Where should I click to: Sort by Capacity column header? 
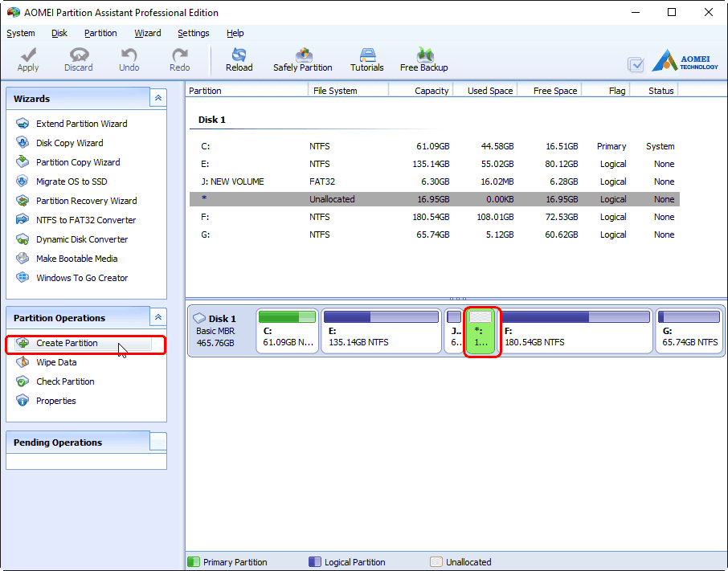(420, 91)
